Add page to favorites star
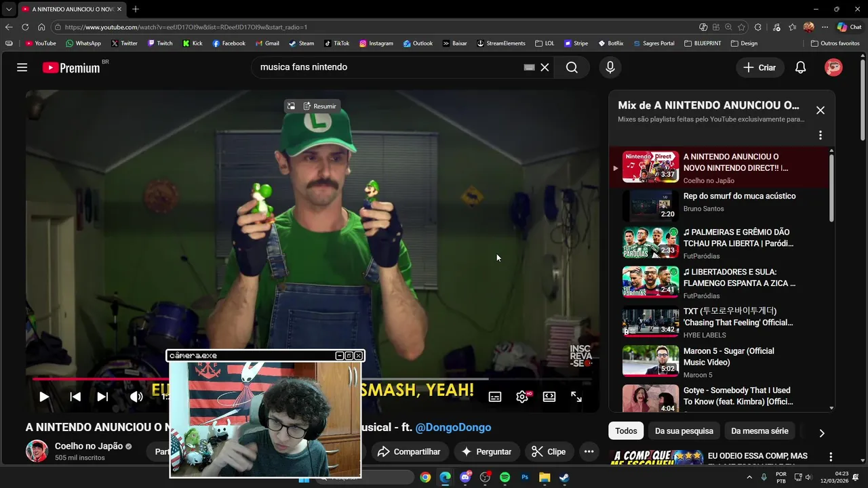This screenshot has height=488, width=868. [x=741, y=27]
